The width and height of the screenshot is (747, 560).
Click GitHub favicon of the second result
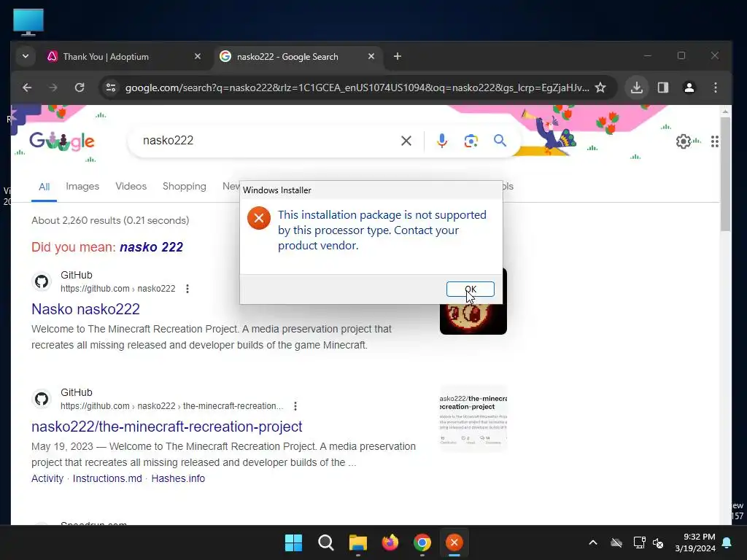point(42,399)
